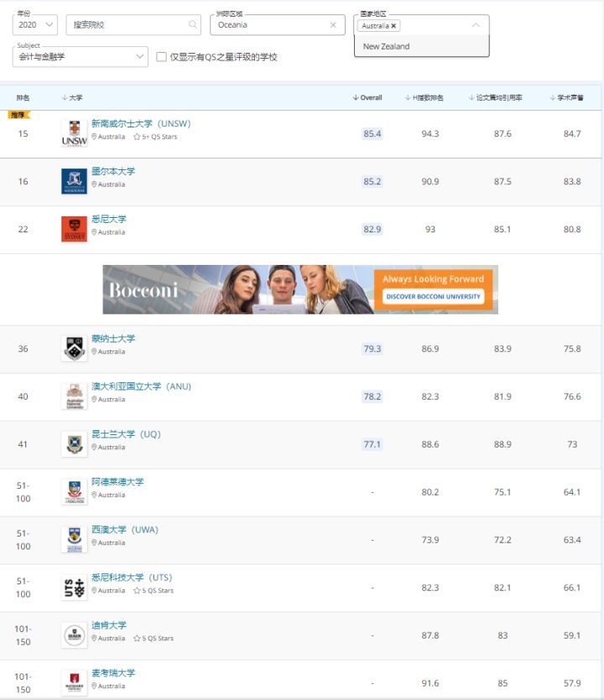Viewport: 604px width, 700px height.
Task: Sort by 大学 column header
Action: coord(72,98)
